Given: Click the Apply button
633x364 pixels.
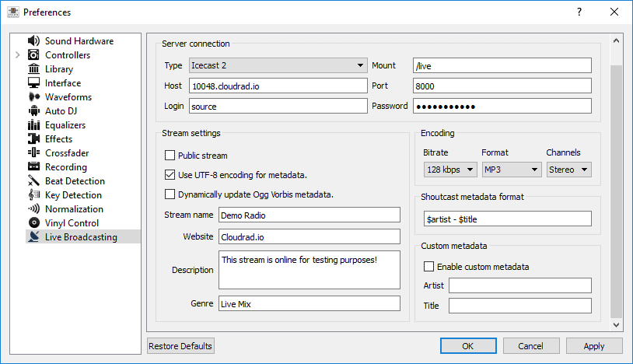Looking at the screenshot, I should 594,346.
